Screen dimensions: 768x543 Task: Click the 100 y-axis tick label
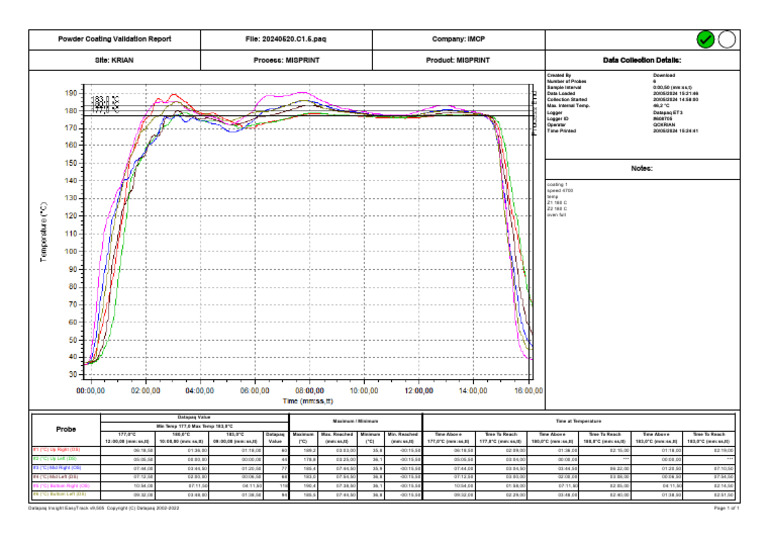pyautogui.click(x=71, y=251)
